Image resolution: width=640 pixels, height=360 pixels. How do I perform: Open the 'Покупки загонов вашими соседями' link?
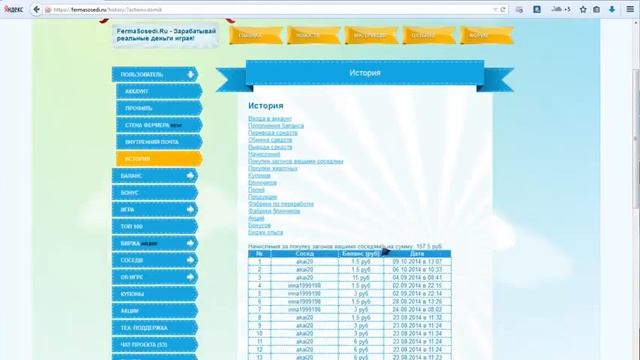click(296, 161)
